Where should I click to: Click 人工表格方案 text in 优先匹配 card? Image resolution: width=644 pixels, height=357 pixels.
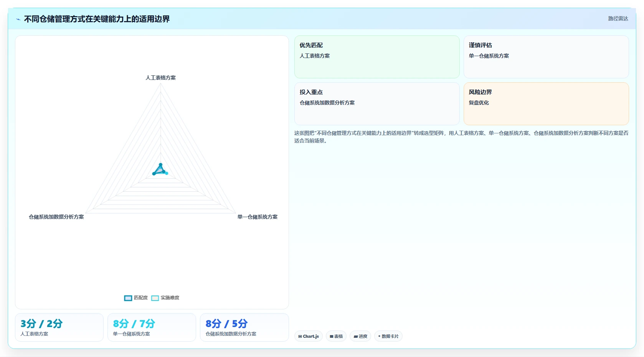315,56
